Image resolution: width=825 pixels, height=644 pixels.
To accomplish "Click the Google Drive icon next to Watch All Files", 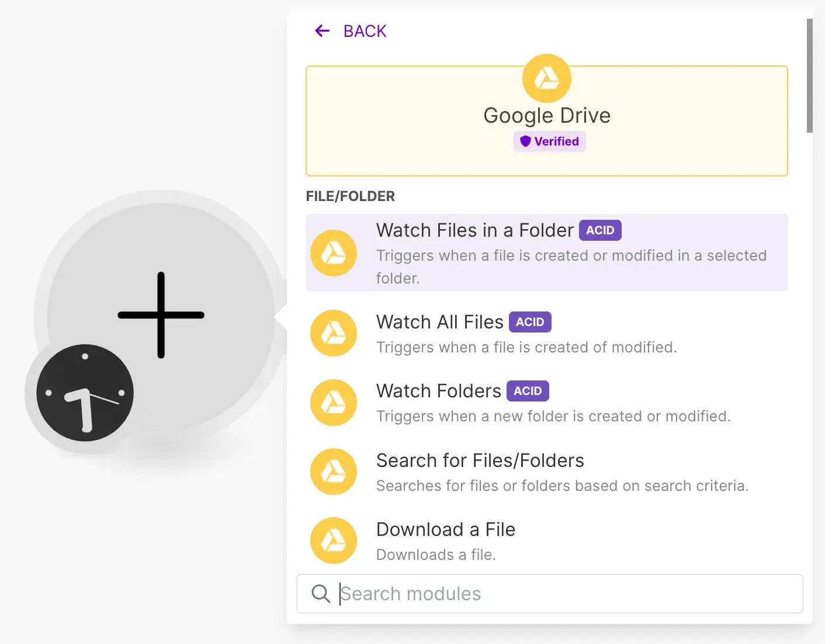I will [334, 333].
